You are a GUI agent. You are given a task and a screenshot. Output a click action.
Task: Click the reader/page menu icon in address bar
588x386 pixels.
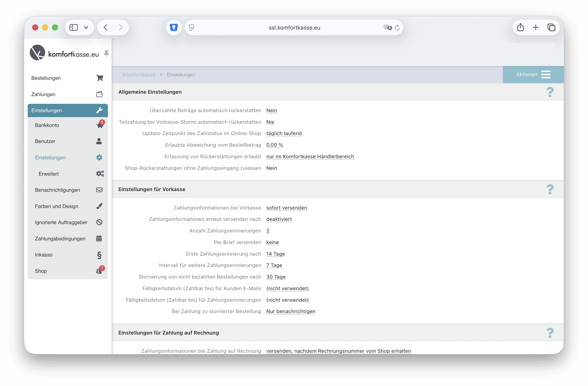[x=191, y=27]
